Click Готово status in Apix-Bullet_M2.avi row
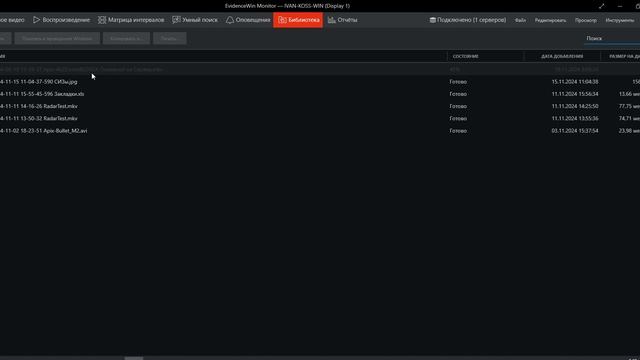The height and width of the screenshot is (360, 640). (x=458, y=131)
